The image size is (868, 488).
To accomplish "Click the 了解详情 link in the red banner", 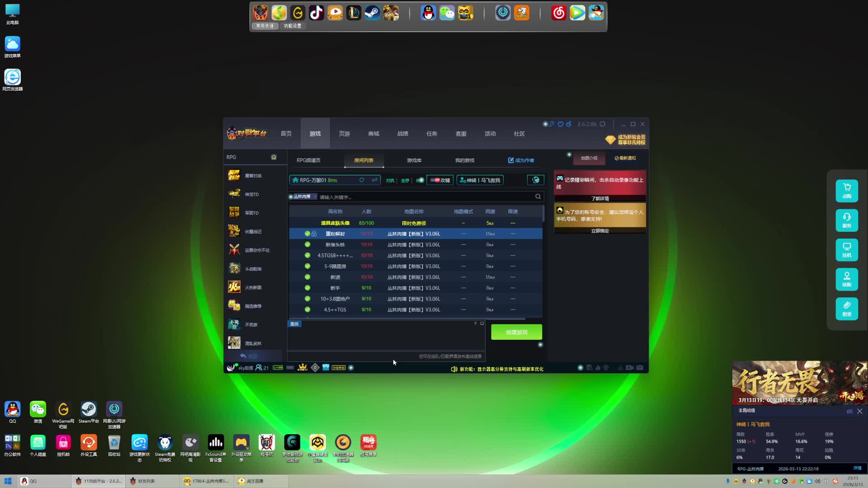I will point(600,198).
